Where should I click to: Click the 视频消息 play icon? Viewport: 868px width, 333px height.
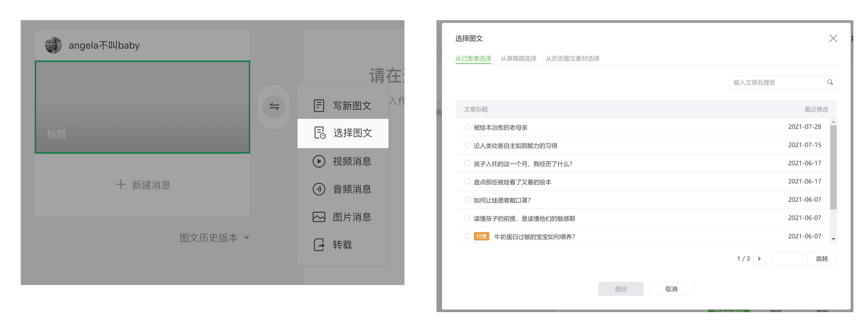pyautogui.click(x=319, y=161)
